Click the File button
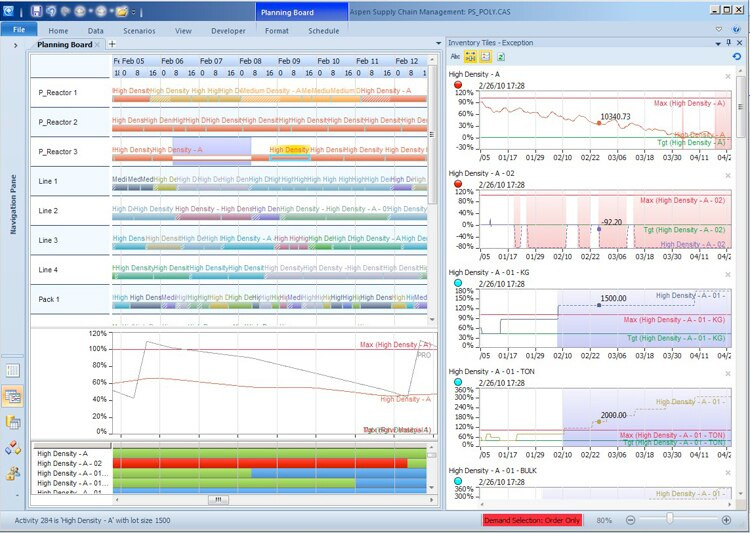 tap(19, 31)
